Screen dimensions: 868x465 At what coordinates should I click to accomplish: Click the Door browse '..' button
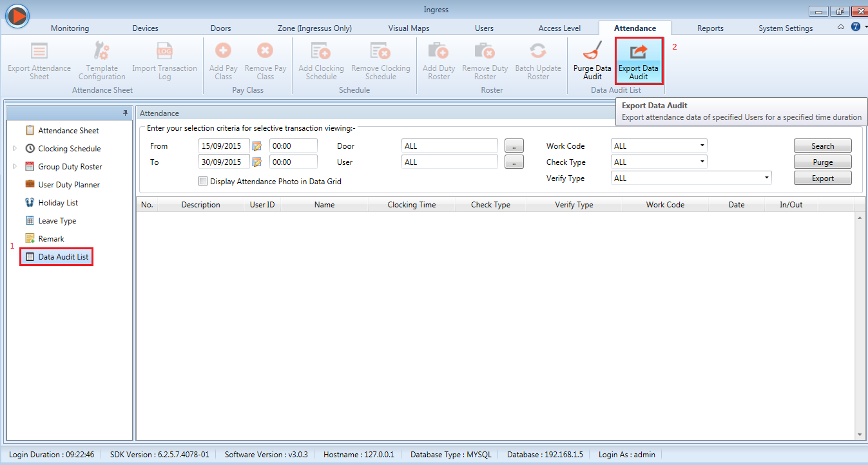coord(514,146)
